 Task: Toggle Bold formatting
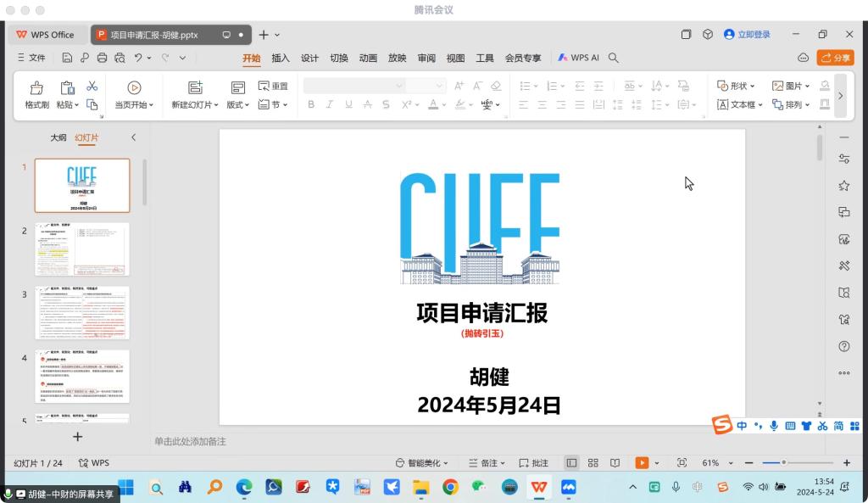[x=311, y=104]
